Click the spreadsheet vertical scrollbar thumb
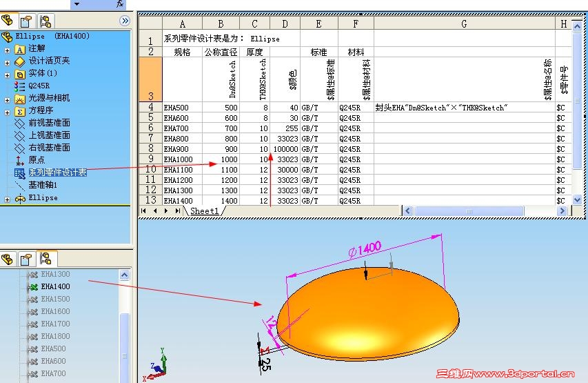Screen dimensions: 588x383 577,101
